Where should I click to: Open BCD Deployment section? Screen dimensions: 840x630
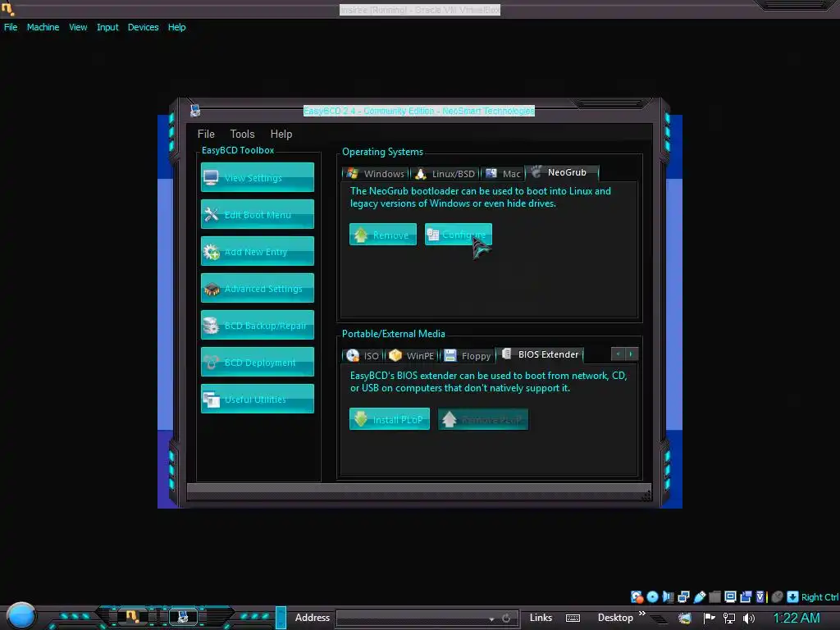pos(257,362)
